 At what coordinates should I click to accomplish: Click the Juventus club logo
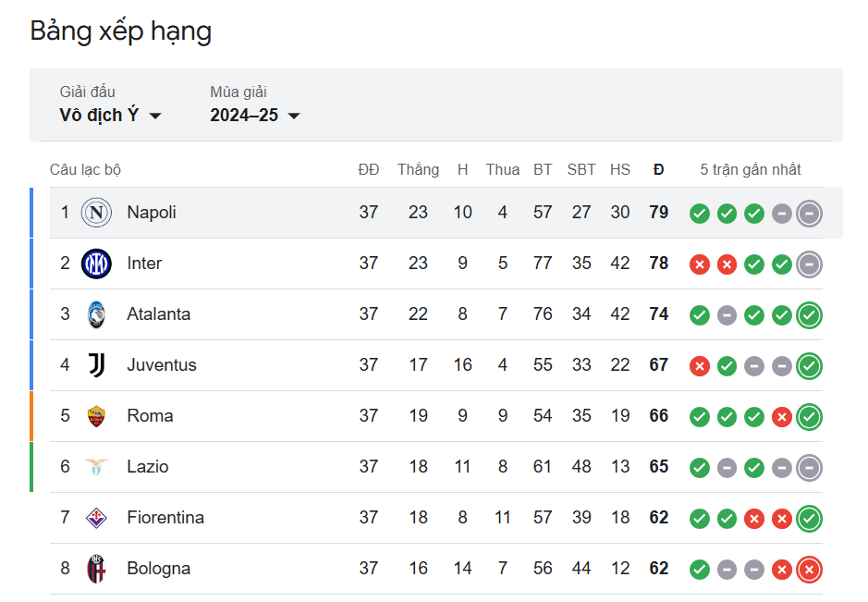[x=96, y=365]
